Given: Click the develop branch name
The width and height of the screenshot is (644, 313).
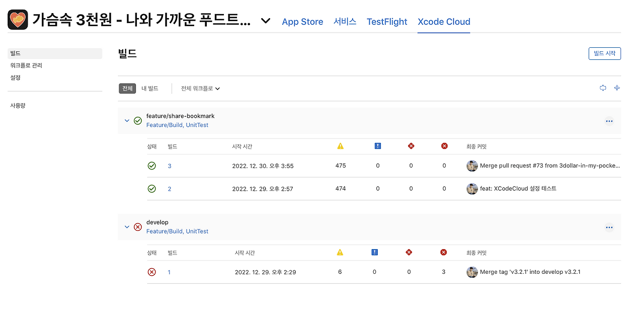Looking at the screenshot, I should [x=157, y=222].
